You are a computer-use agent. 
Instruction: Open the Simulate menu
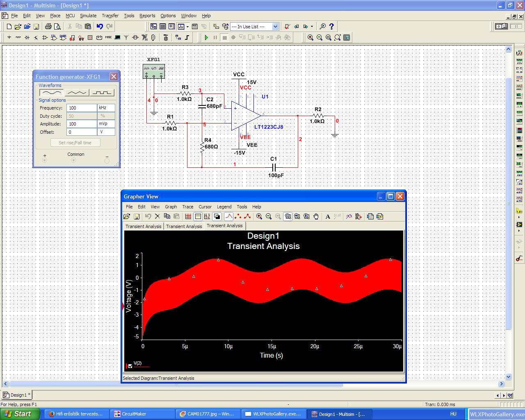click(x=88, y=16)
